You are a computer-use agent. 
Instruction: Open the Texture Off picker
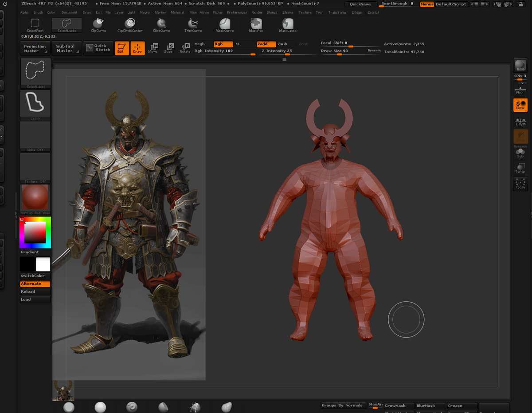point(35,168)
